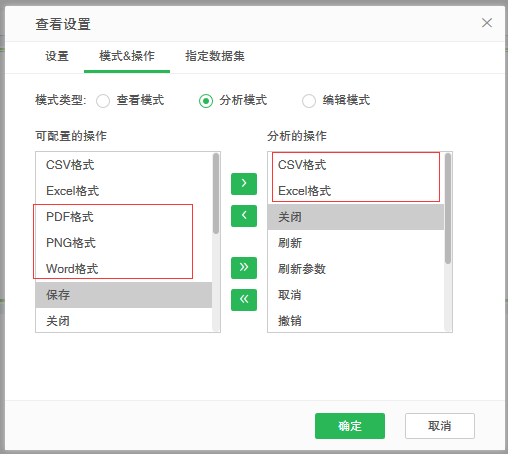Open the 模式&操作 tab
Screen dimensions: 508x454
pyautogui.click(x=127, y=56)
